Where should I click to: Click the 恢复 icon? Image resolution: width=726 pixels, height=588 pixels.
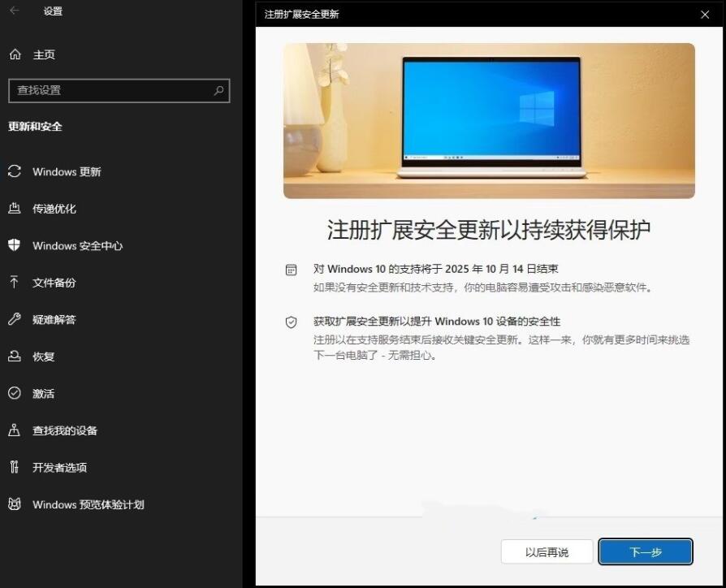(x=15, y=356)
